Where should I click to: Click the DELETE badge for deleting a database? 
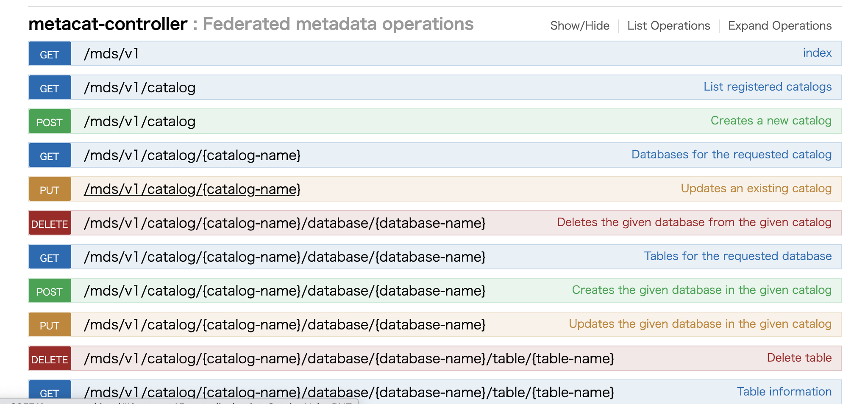tap(49, 223)
